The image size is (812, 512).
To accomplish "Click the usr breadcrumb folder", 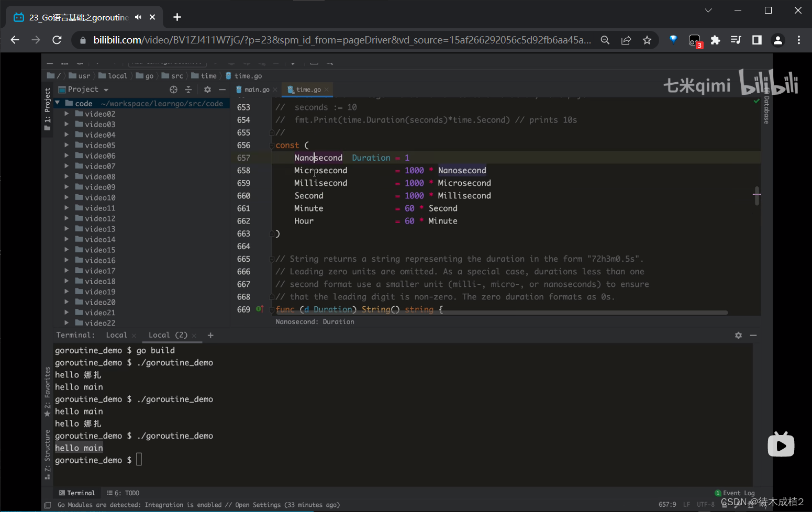I will coord(80,76).
